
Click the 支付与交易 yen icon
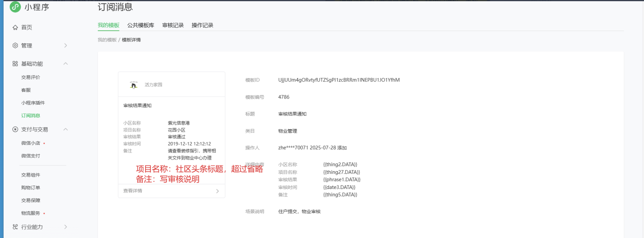point(15,129)
